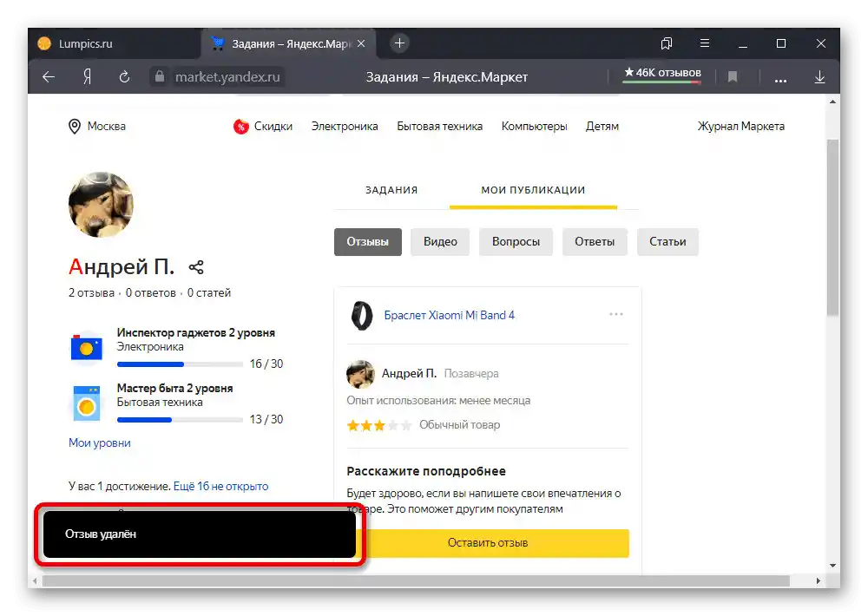Click the Мастер быта 13/30 progress bar
Screen dimensions: 868x616
tap(180, 420)
